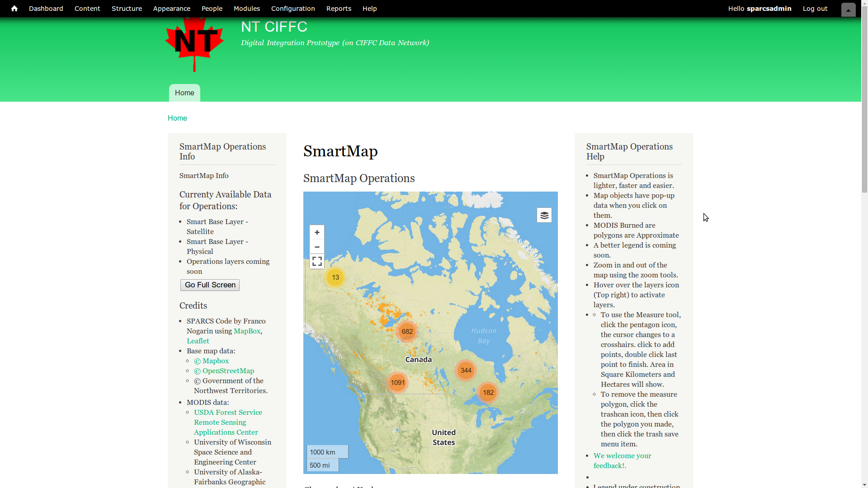This screenshot has width=868, height=488.
Task: Click the 682 marker cluster
Action: (407, 332)
